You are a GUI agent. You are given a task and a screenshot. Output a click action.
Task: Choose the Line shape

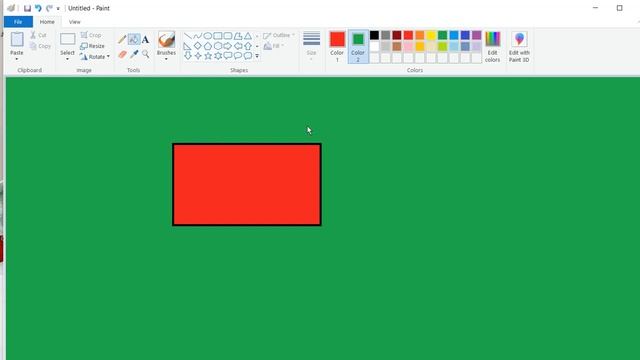[187, 36]
